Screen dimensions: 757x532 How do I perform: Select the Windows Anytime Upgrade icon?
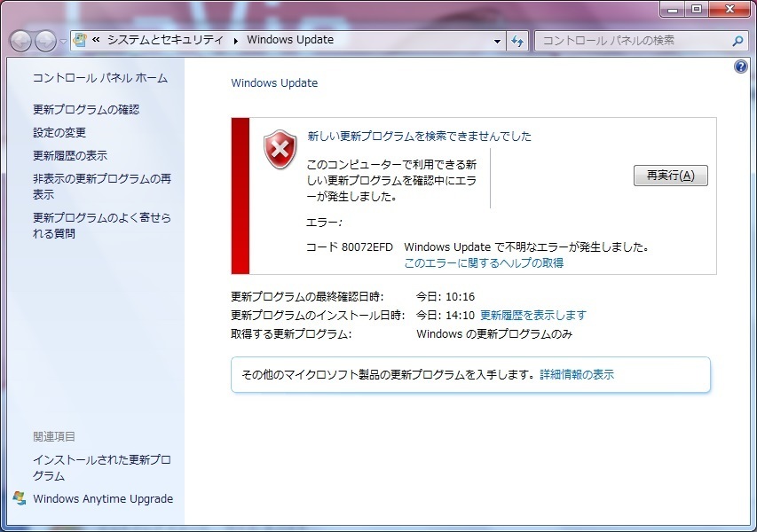pos(19,499)
